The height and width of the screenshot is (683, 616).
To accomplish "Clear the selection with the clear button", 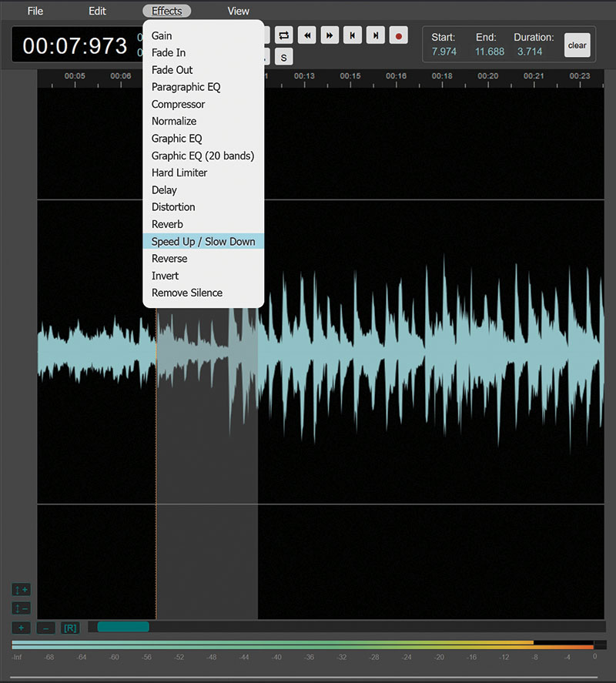I will click(577, 45).
